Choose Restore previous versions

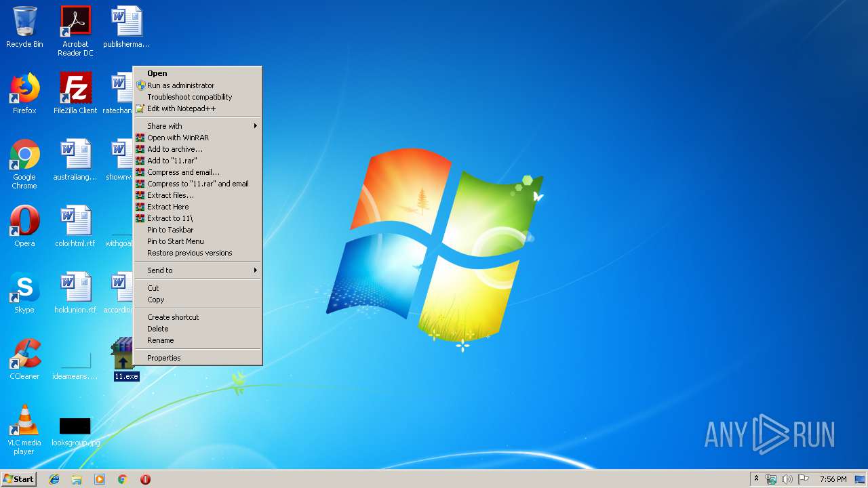tap(197, 253)
